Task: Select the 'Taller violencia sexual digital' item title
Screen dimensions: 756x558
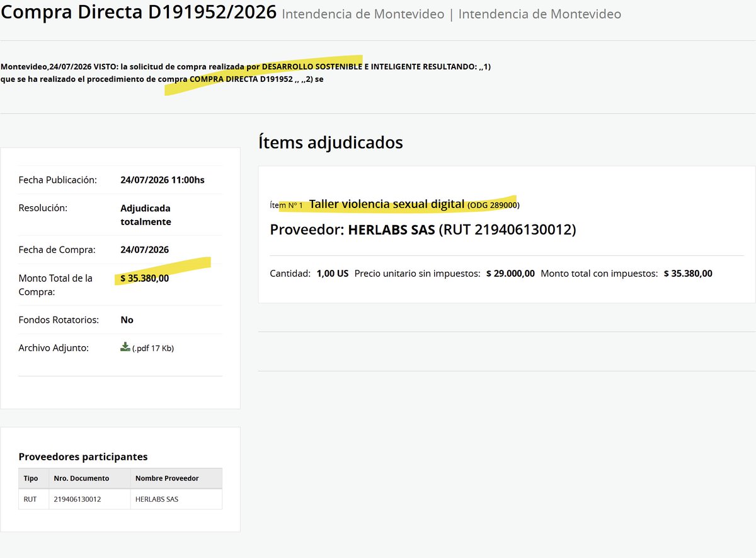Action: point(387,204)
